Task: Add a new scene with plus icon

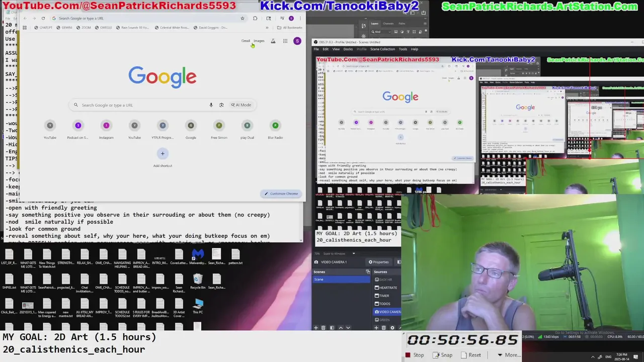Action: point(316,328)
